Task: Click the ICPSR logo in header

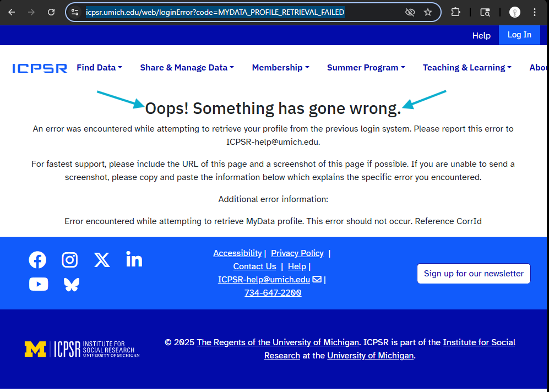Action: click(x=40, y=68)
